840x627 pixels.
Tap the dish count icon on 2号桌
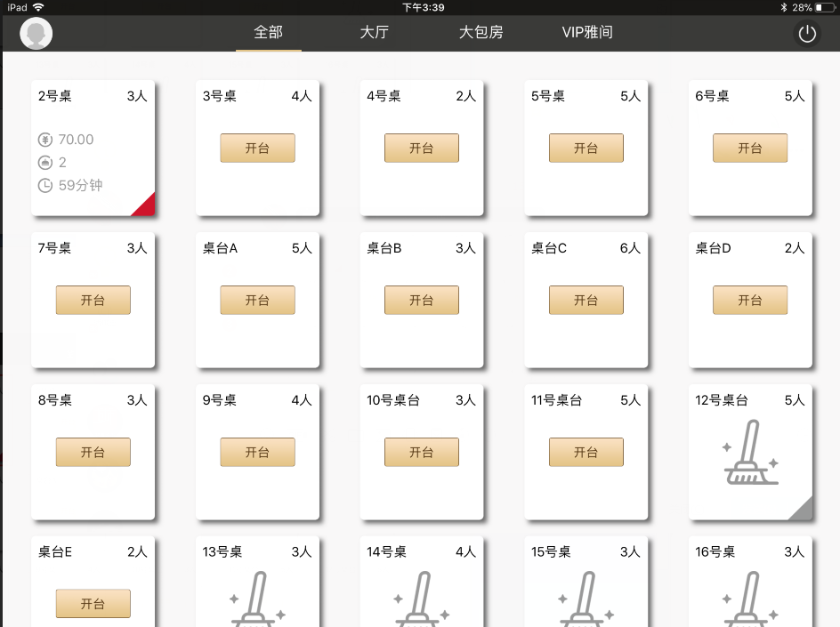(45, 162)
